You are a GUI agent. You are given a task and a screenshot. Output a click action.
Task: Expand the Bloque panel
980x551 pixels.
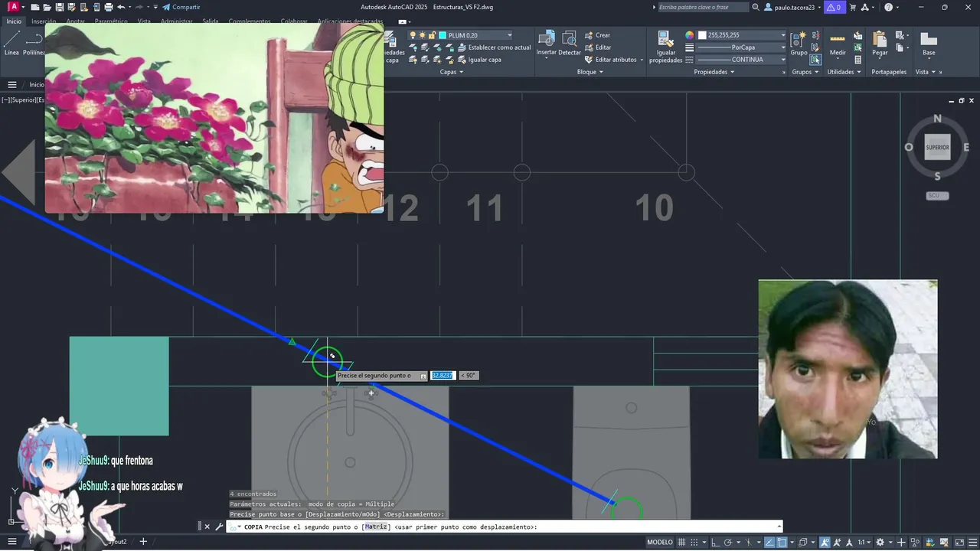[590, 72]
